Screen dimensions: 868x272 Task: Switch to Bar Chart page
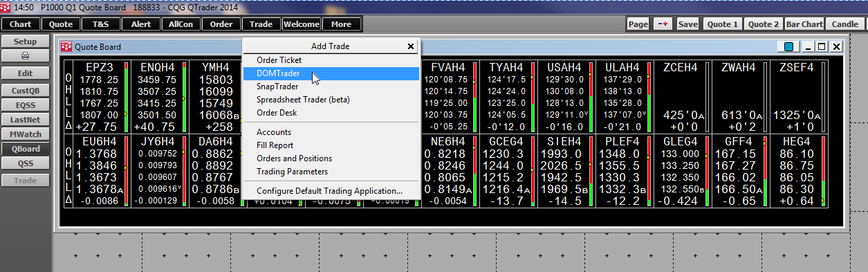point(804,24)
